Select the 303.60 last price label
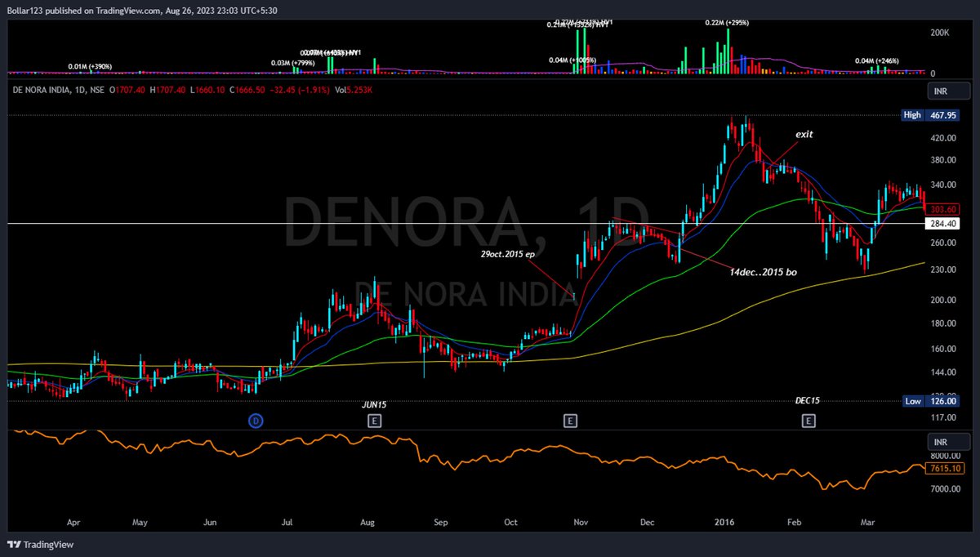This screenshot has height=557, width=980. tap(943, 209)
